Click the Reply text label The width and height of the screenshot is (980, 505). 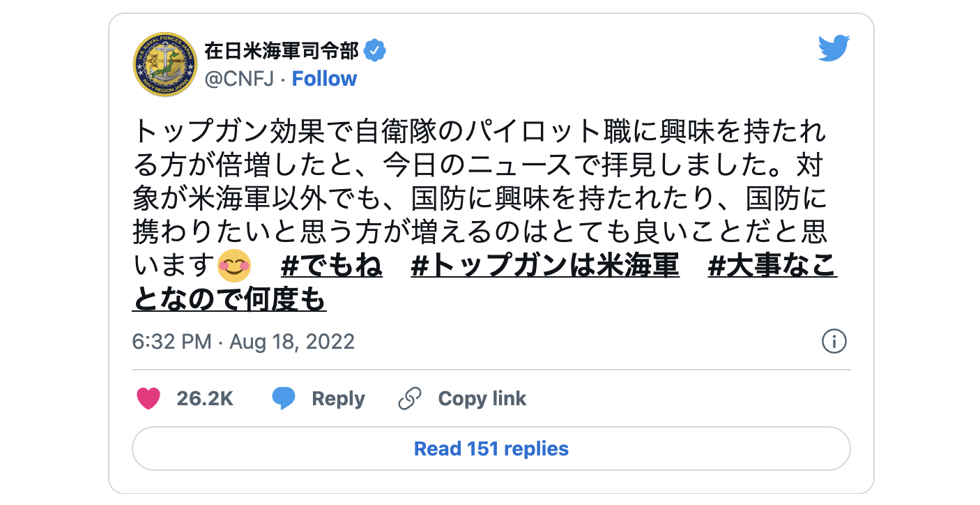point(338,399)
